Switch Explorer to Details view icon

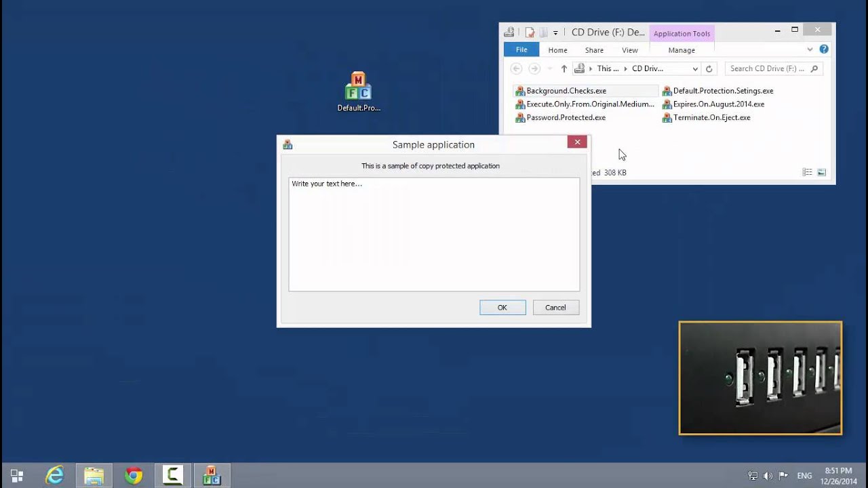pyautogui.click(x=807, y=172)
